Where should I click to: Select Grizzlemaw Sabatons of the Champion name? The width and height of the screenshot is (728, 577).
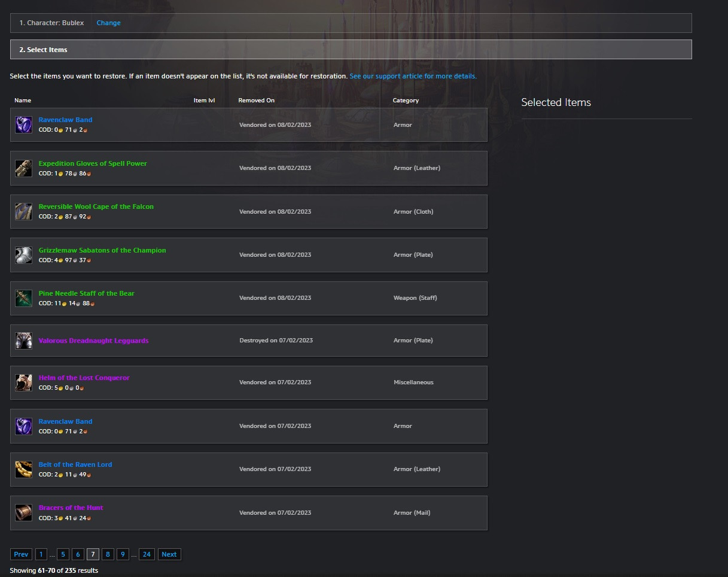(102, 250)
